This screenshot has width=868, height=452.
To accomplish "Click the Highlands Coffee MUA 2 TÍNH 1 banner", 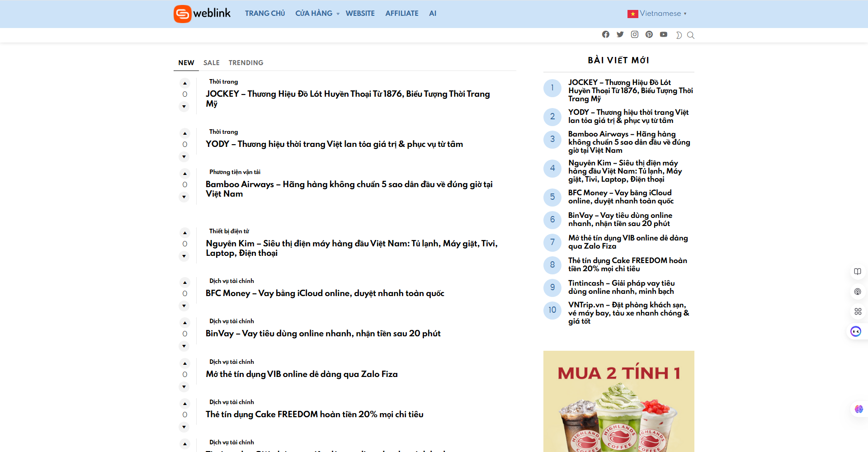I will pyautogui.click(x=618, y=401).
